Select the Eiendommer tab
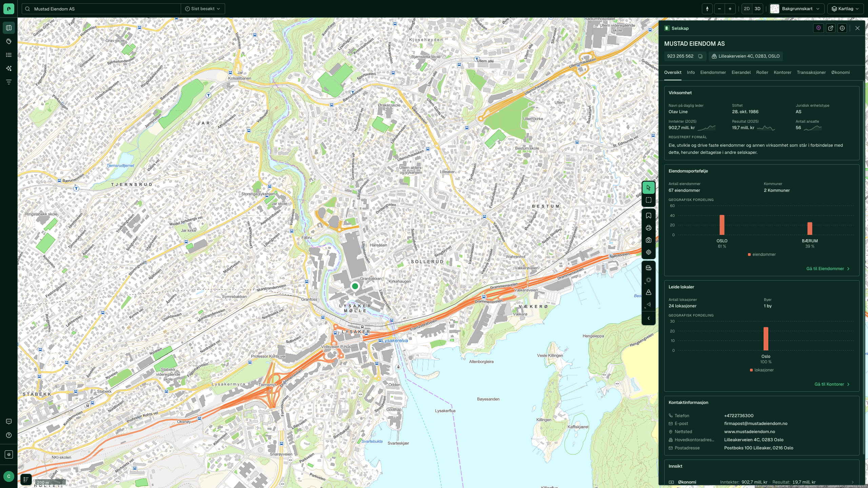 pos(713,73)
